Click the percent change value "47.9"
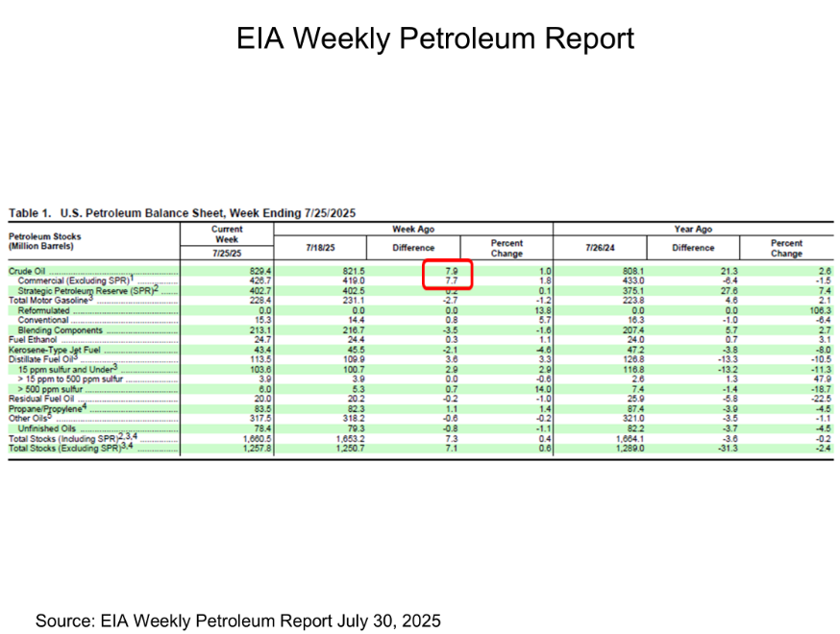Image resolution: width=840 pixels, height=634 pixels. [823, 379]
